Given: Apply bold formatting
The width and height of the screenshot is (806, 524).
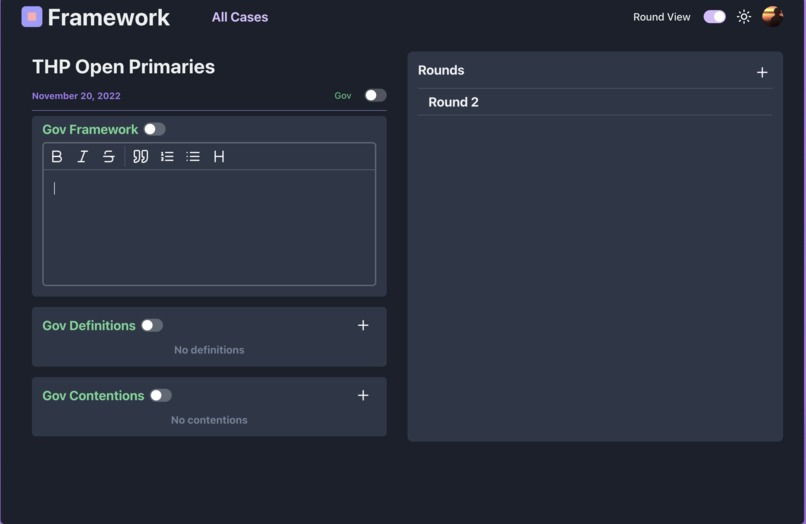Looking at the screenshot, I should 57,156.
